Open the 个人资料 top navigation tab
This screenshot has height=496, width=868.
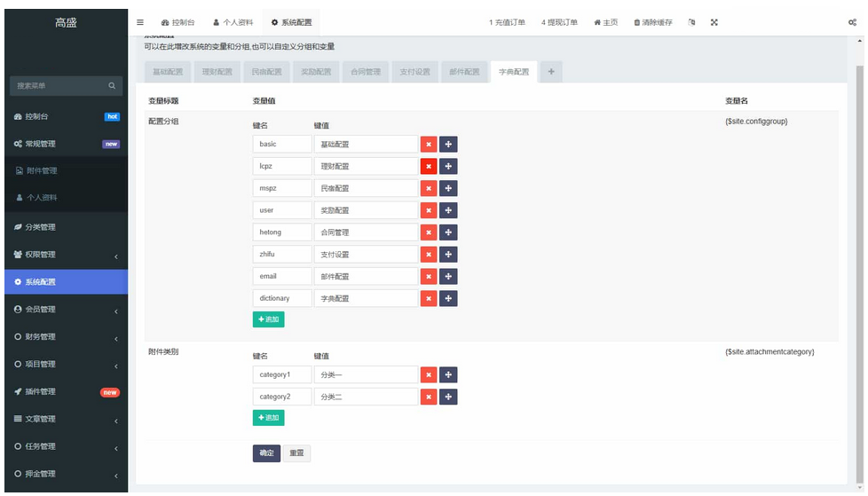coord(235,22)
